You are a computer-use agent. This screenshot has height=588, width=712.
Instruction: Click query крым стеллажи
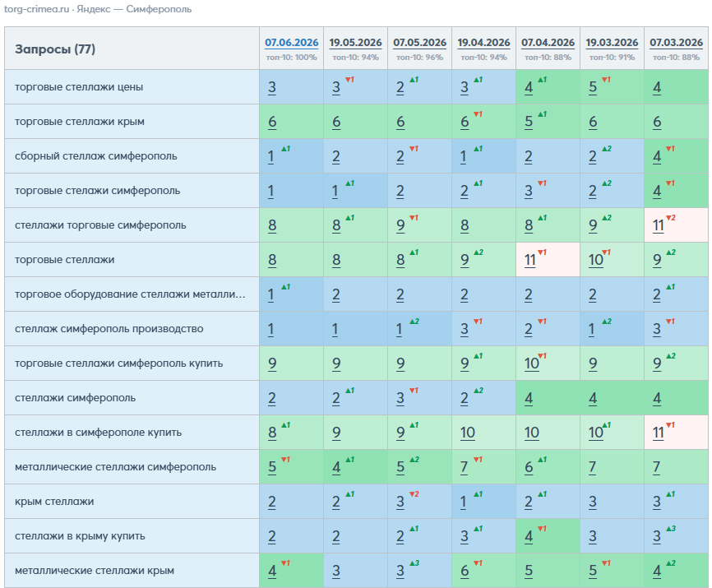(x=54, y=502)
